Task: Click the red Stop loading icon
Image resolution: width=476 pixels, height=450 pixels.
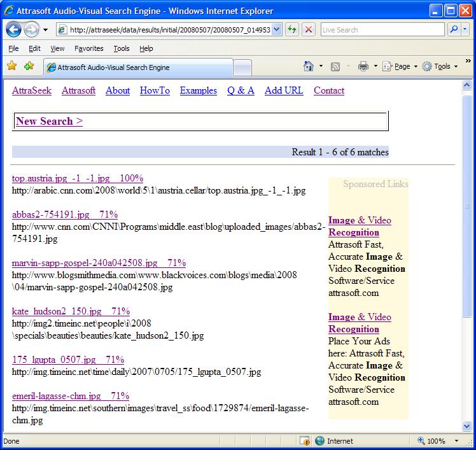Action: [308, 30]
